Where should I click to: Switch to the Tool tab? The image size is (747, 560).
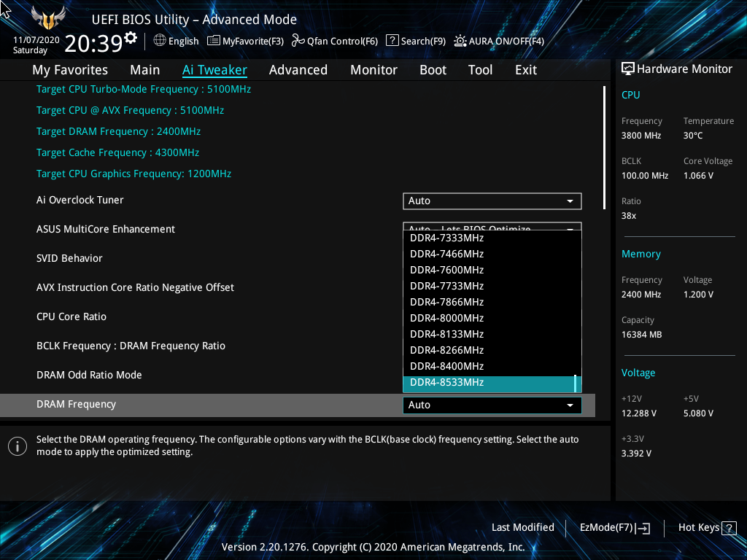tap(480, 70)
